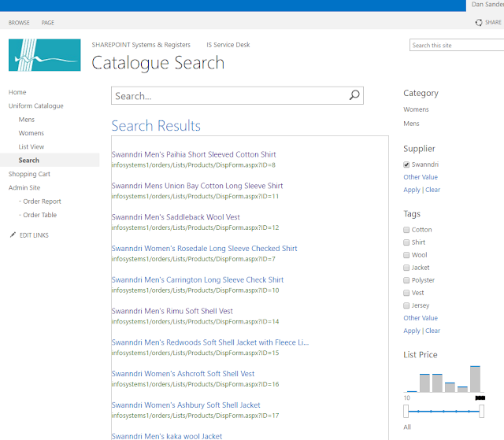Open Swanndri Women's Ashbury Soft Shell Jacket
Image resolution: width=504 pixels, height=440 pixels.
pos(186,405)
